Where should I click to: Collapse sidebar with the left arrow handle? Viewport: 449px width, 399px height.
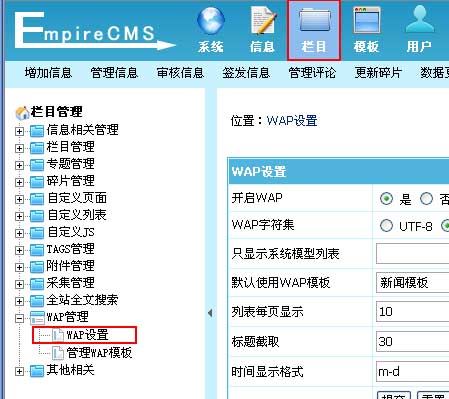click(x=210, y=313)
